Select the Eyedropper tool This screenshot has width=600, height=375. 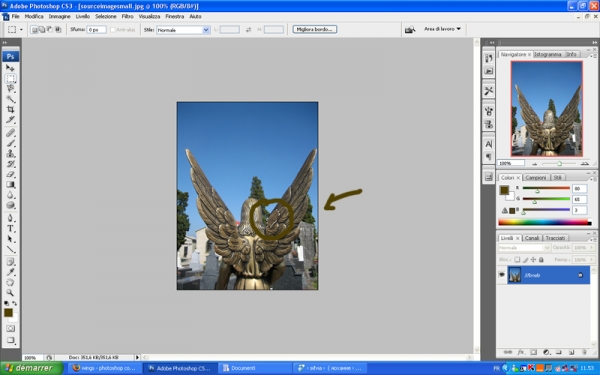[x=10, y=272]
